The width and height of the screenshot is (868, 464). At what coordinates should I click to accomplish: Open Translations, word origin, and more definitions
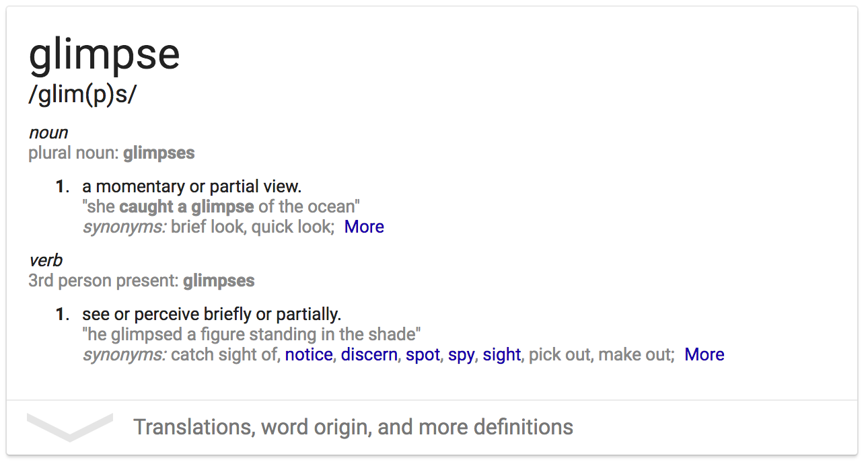point(353,427)
